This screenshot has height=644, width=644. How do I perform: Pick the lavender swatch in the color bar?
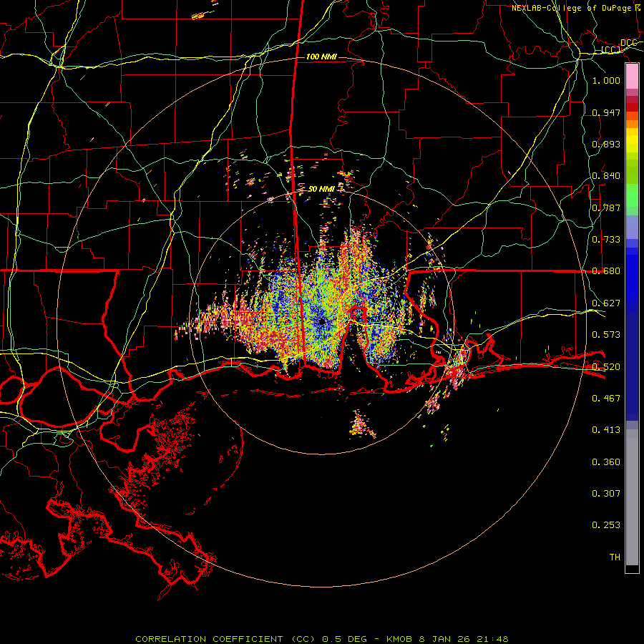(632, 227)
